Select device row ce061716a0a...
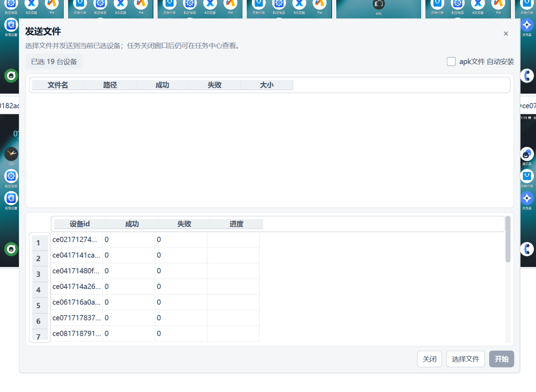This screenshot has height=392, width=536. (155, 302)
